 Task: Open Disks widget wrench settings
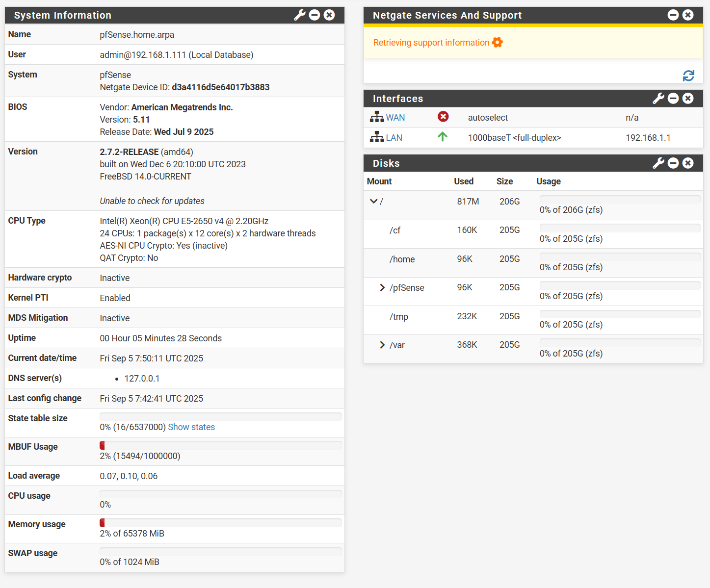tap(658, 163)
